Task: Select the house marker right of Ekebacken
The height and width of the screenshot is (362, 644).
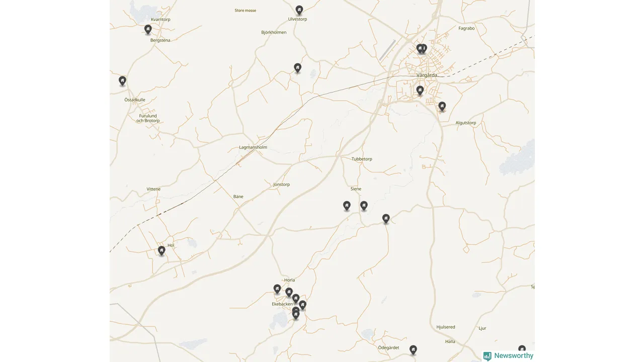Action: [302, 305]
